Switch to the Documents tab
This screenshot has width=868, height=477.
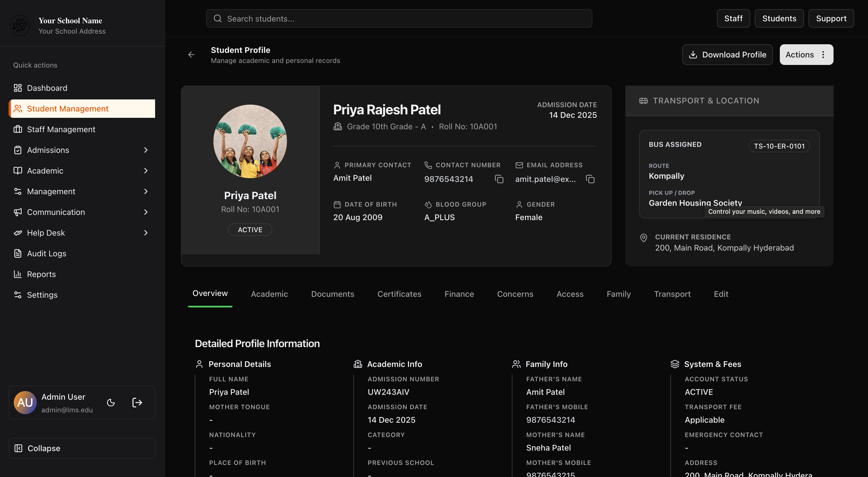333,294
